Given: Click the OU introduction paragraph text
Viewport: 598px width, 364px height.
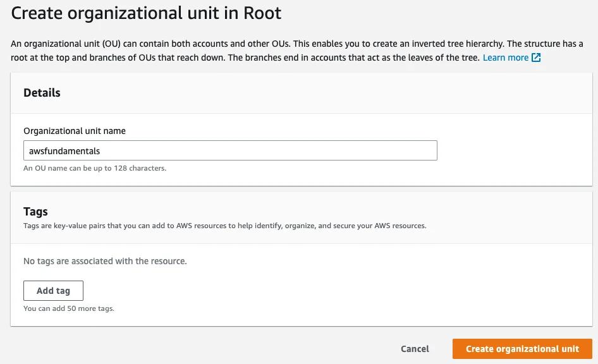Looking at the screenshot, I should [253, 44].
